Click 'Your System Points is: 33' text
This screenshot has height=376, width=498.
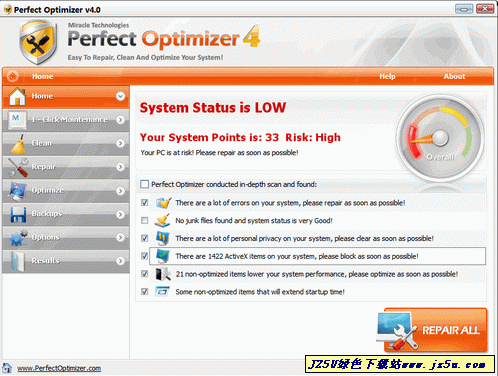[209, 137]
